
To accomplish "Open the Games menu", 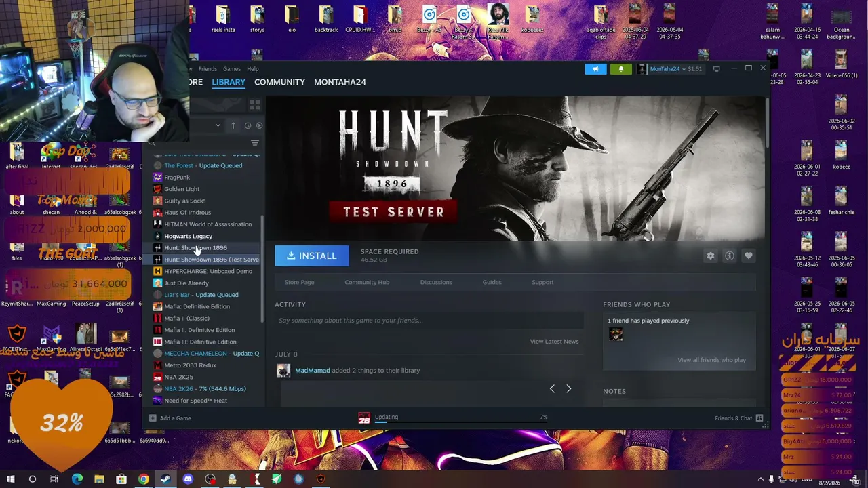I will [231, 68].
